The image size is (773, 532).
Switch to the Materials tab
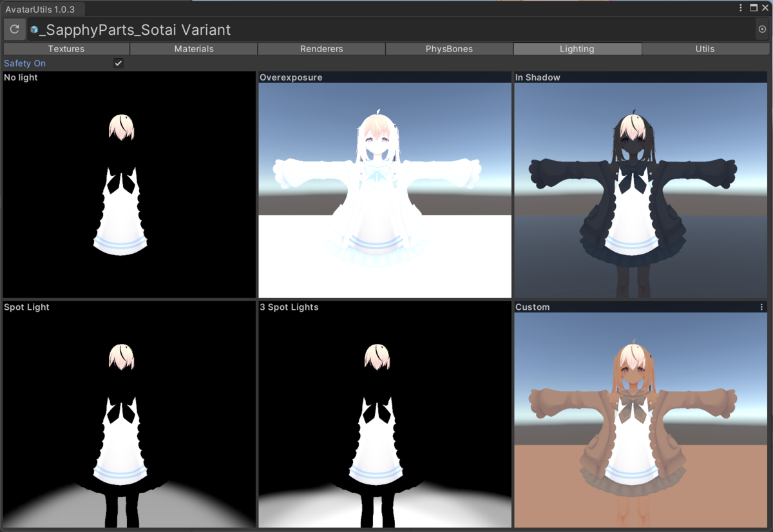tap(194, 49)
